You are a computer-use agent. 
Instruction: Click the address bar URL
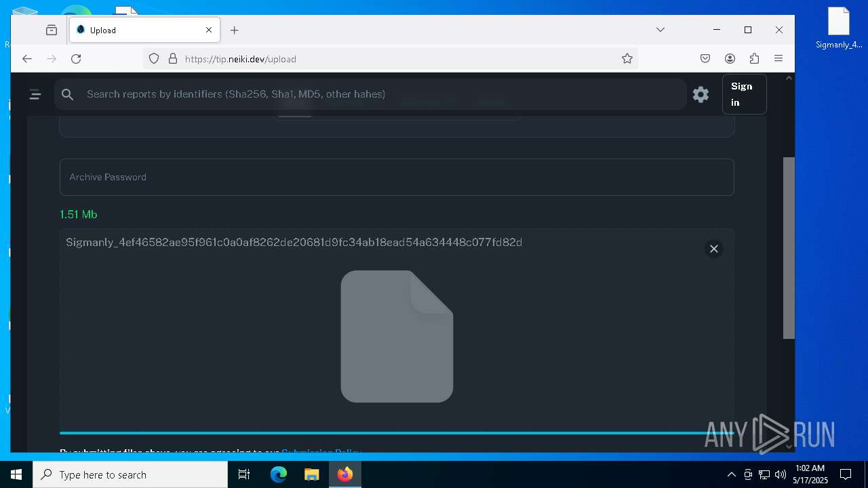coord(240,59)
